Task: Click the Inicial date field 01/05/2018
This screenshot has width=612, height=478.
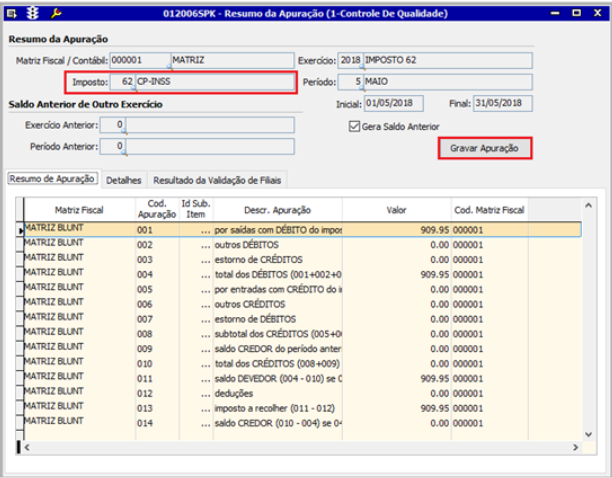Action: [x=394, y=103]
